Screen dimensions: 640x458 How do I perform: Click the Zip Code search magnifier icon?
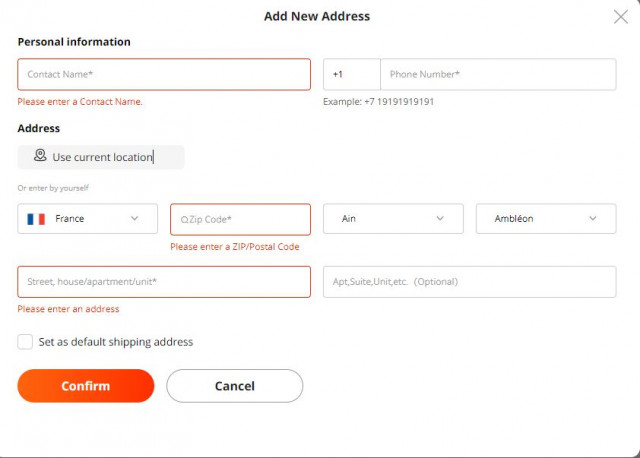point(184,220)
